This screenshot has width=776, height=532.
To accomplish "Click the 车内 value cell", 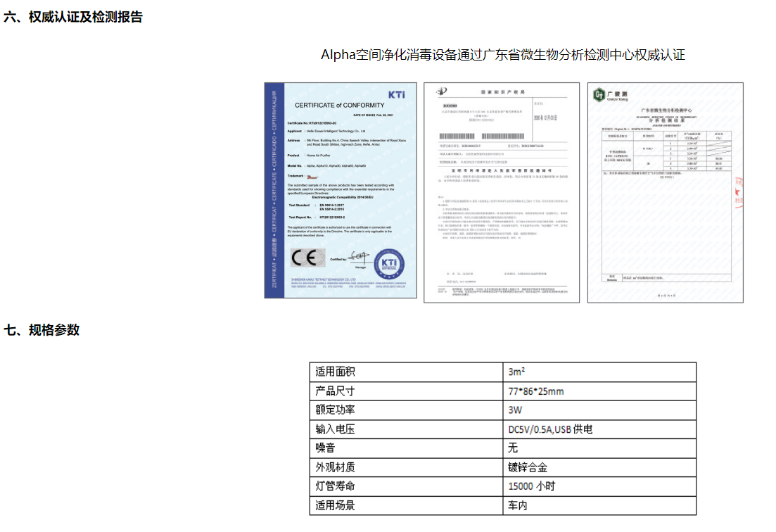I will (x=600, y=506).
